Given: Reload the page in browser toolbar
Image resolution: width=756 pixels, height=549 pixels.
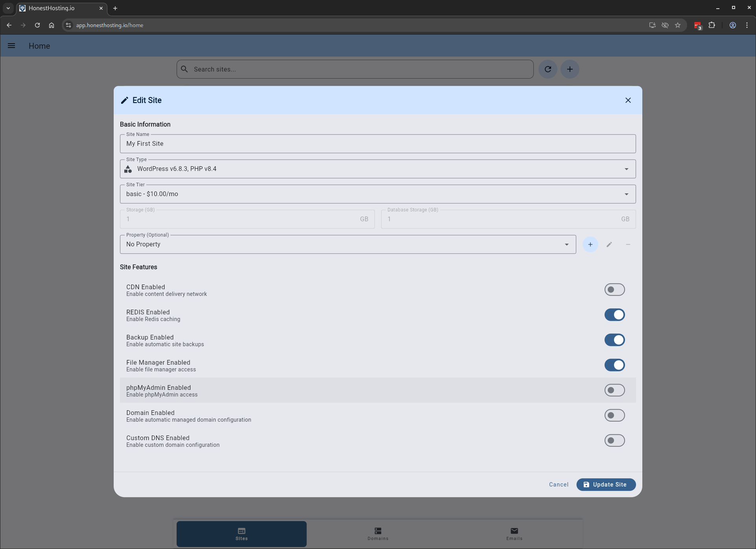Looking at the screenshot, I should (x=37, y=25).
